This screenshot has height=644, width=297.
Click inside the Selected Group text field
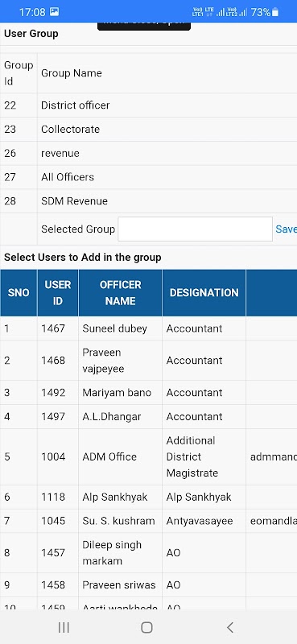point(195,229)
